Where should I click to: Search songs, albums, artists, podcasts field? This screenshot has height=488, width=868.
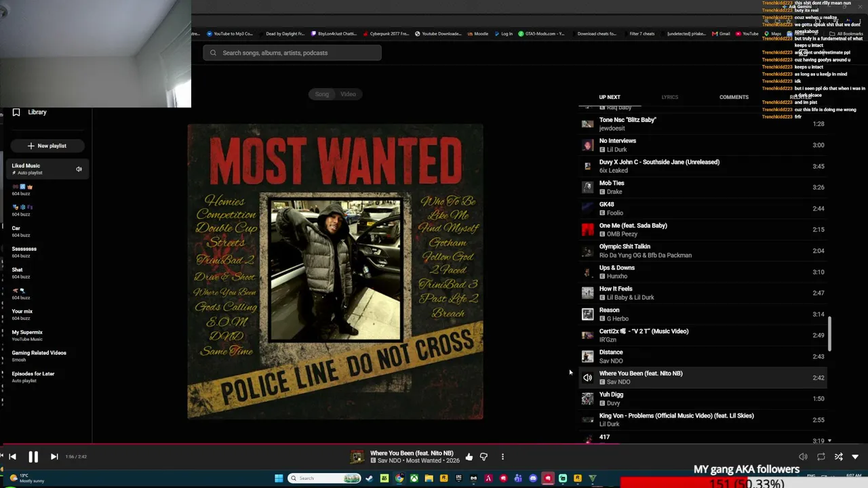[x=292, y=53]
